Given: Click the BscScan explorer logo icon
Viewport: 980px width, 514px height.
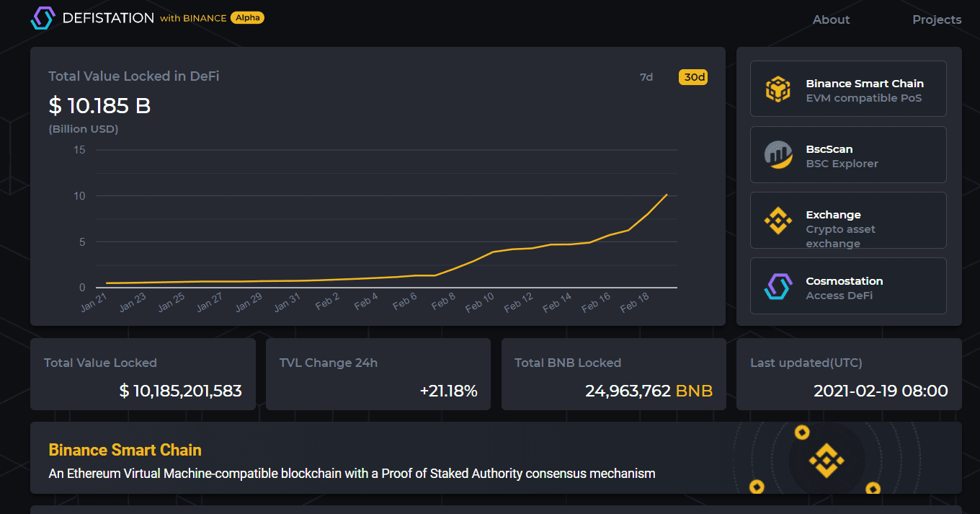Looking at the screenshot, I should (x=778, y=155).
